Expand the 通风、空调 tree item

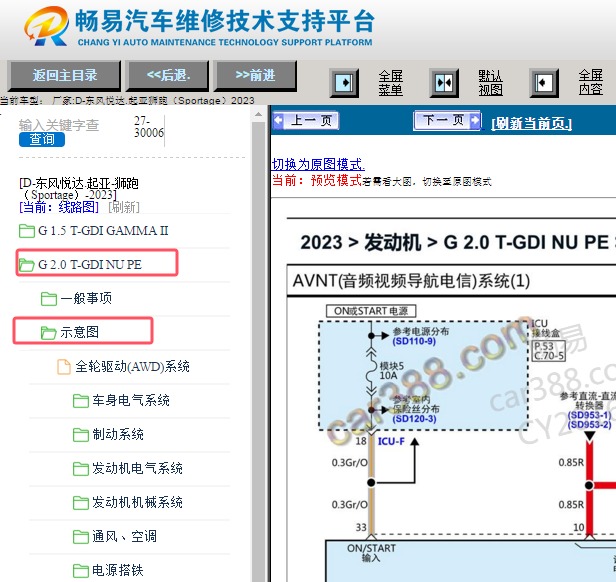[x=125, y=537]
